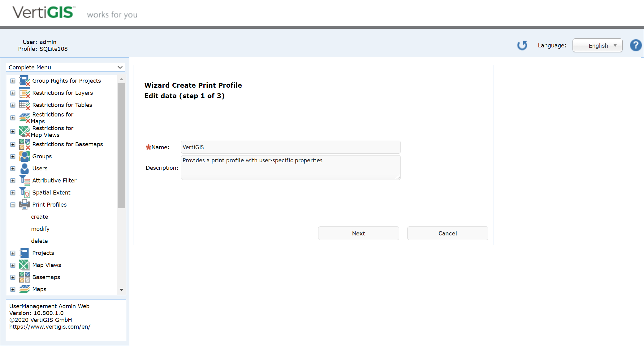Open Restrictions for Layers via its icon
Image resolution: width=644 pixels, height=346 pixels.
pos(24,93)
